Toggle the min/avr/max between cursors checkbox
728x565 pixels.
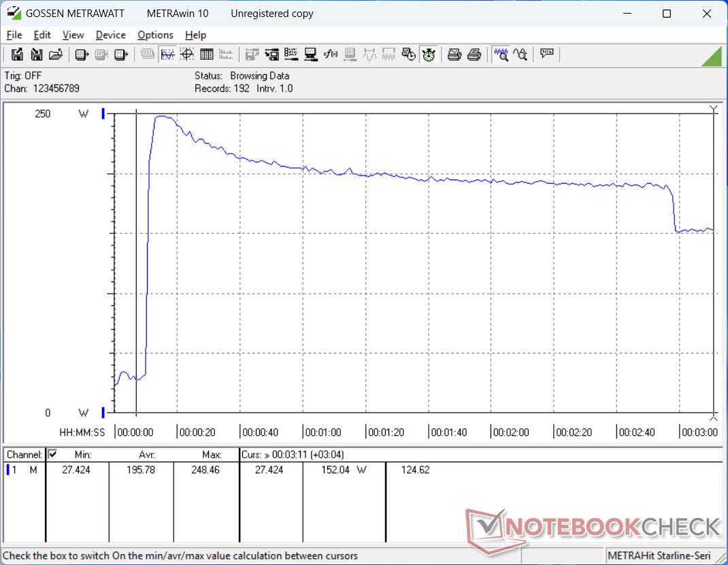pyautogui.click(x=53, y=454)
